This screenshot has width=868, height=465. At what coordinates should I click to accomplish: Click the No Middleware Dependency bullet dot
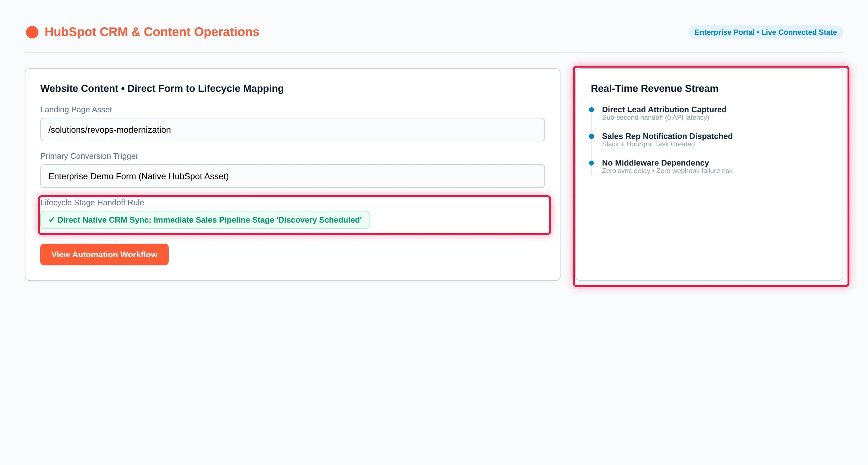(x=591, y=163)
